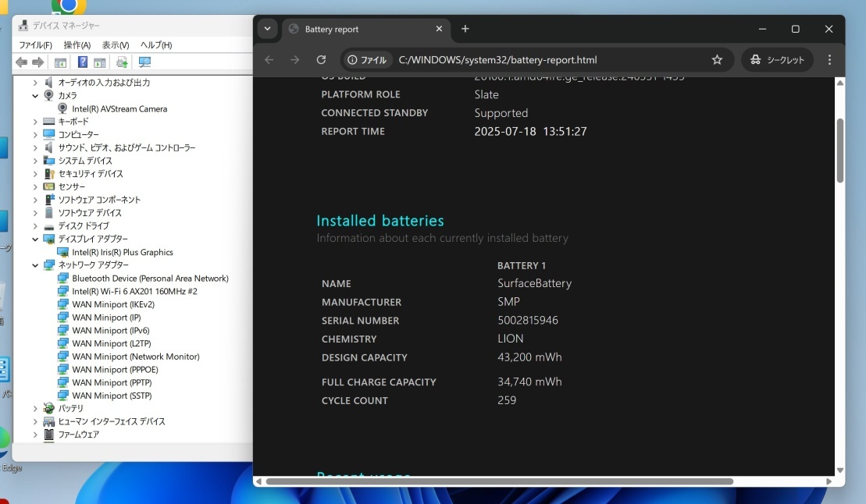Click the show/hide console tree toolbar icon

pos(60,62)
